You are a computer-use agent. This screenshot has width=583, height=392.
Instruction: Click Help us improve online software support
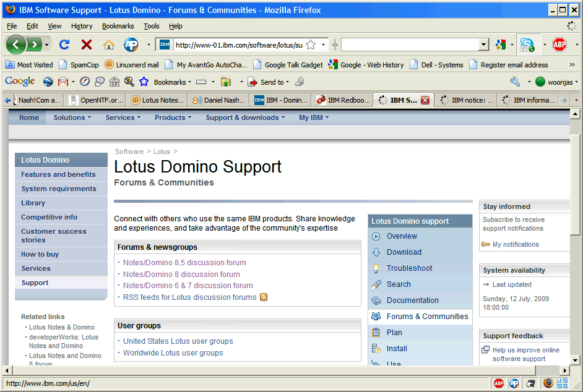click(525, 354)
